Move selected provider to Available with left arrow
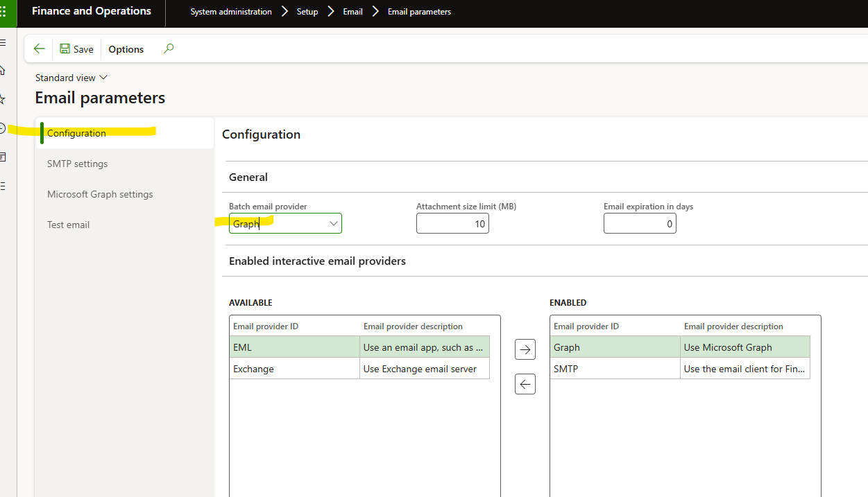Viewport: 868px width, 497px height. [525, 383]
